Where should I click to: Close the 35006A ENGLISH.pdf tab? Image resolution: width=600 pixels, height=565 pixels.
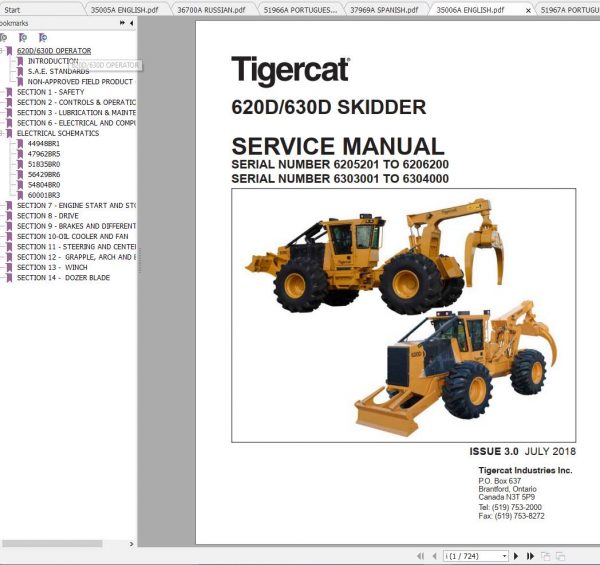(528, 11)
